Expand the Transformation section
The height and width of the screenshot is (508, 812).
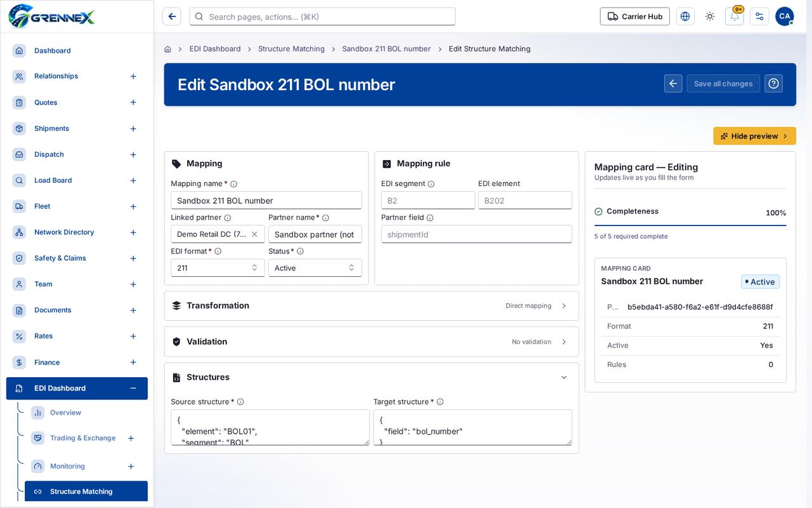tap(371, 305)
